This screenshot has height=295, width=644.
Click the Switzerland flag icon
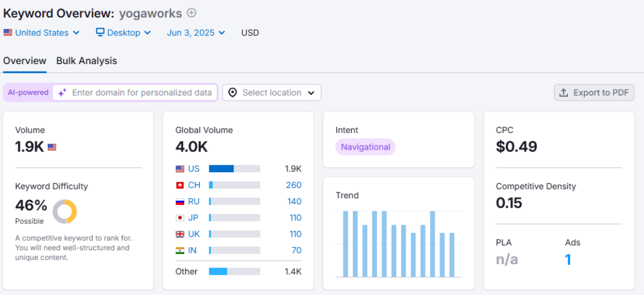point(180,186)
